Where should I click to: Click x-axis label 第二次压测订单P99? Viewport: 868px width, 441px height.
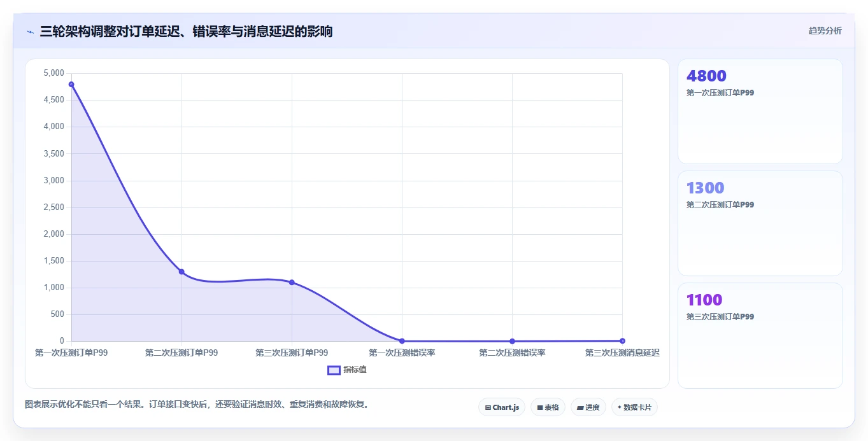pyautogui.click(x=181, y=353)
